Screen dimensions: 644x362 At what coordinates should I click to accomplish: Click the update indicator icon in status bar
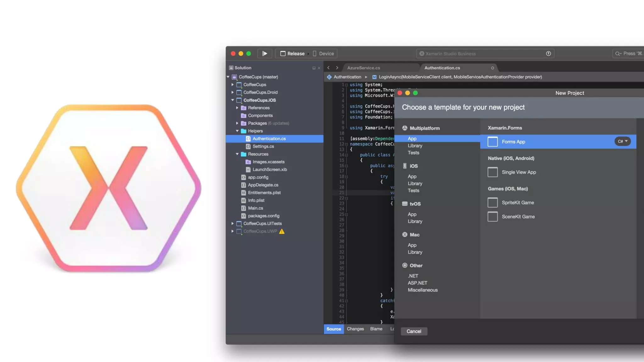click(548, 53)
